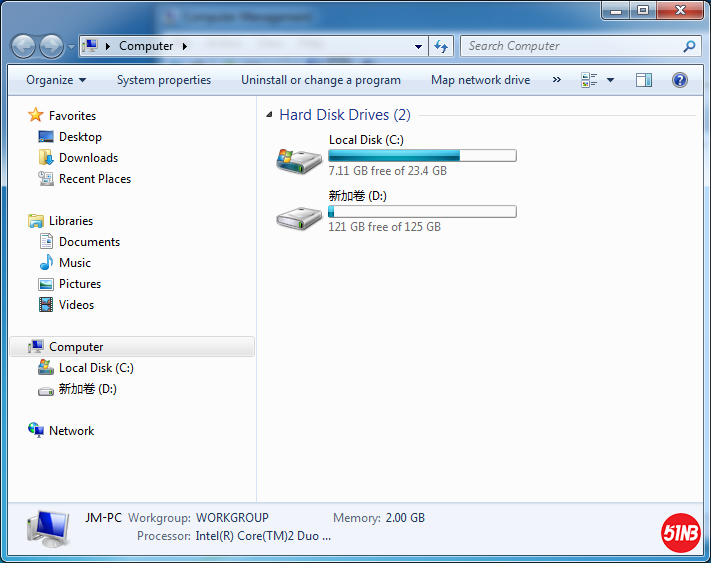Image resolution: width=711 pixels, height=563 pixels.
Task: Open the Videos library
Action: click(x=76, y=305)
